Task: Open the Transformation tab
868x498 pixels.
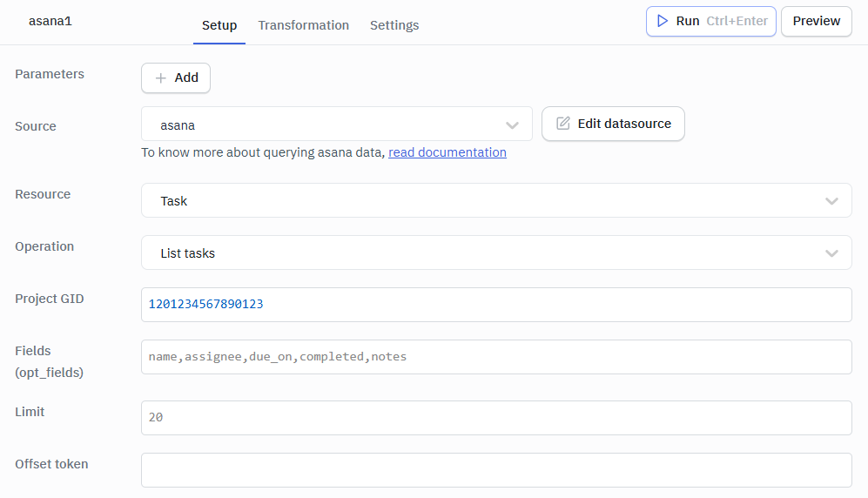Action: pyautogui.click(x=303, y=25)
